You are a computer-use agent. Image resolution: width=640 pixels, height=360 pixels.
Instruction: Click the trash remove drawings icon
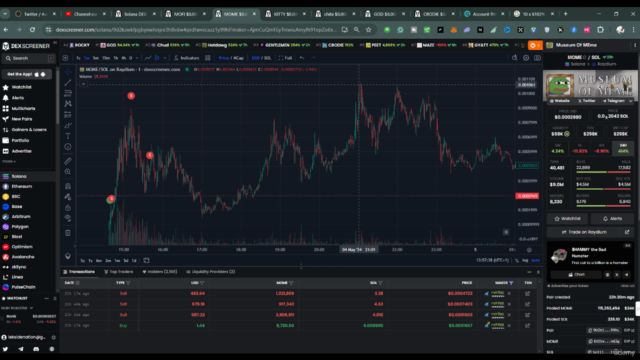click(68, 233)
